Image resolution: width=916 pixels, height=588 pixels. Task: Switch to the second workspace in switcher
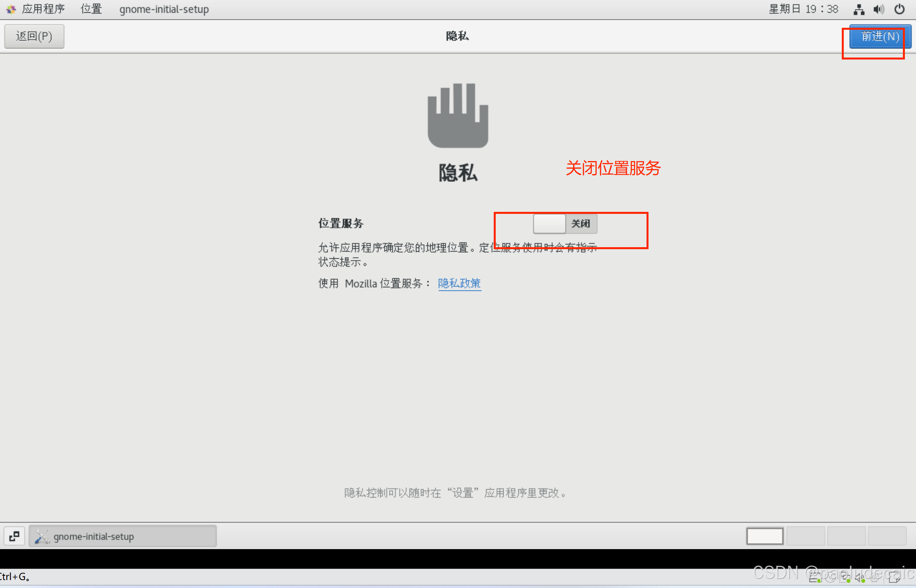point(806,536)
